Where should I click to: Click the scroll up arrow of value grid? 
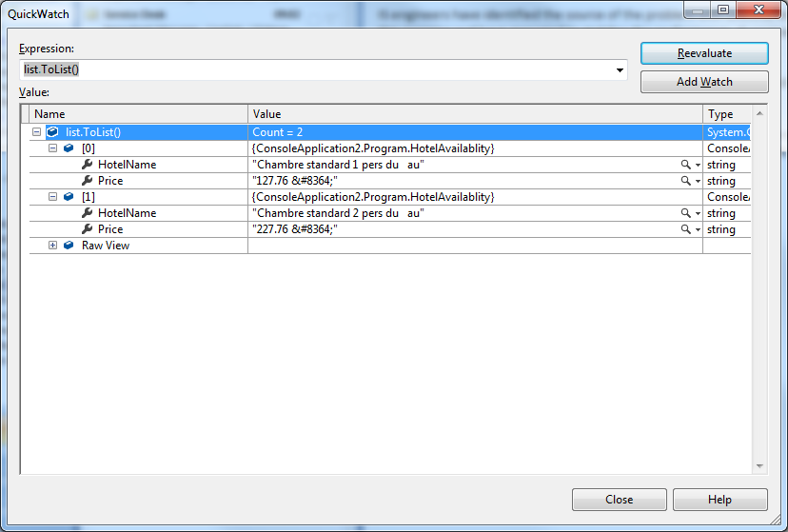pos(759,113)
